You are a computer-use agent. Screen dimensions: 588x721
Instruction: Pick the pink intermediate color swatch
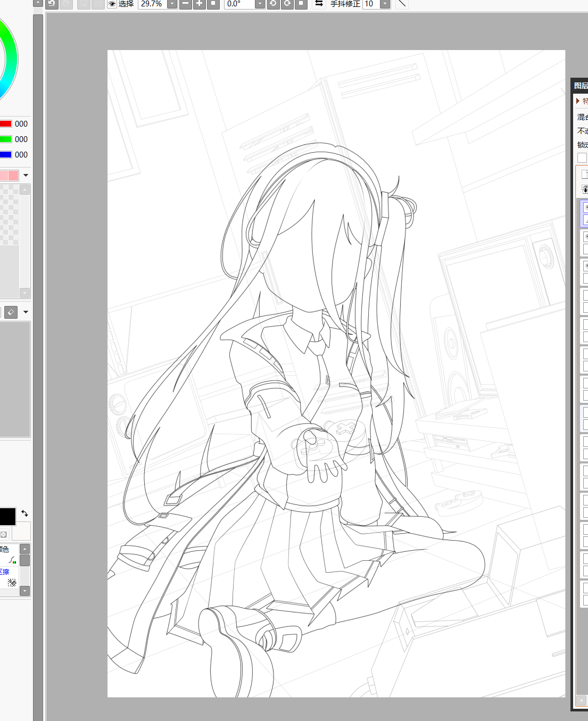click(9, 176)
